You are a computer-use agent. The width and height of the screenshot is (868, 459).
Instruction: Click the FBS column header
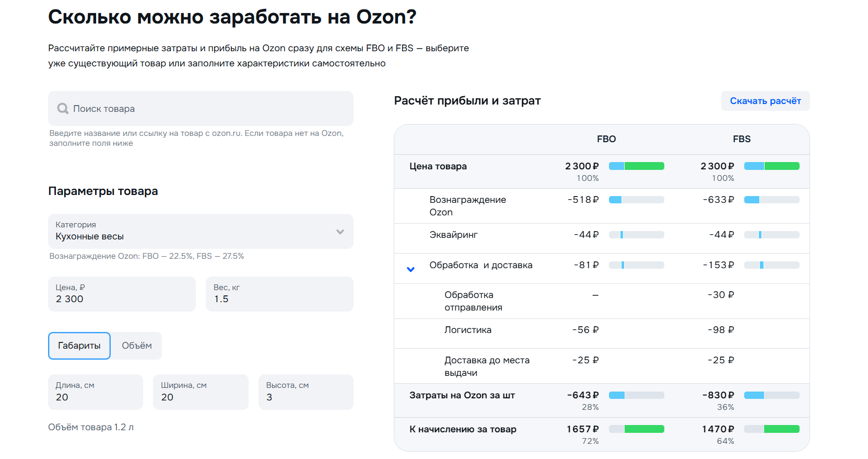742,139
